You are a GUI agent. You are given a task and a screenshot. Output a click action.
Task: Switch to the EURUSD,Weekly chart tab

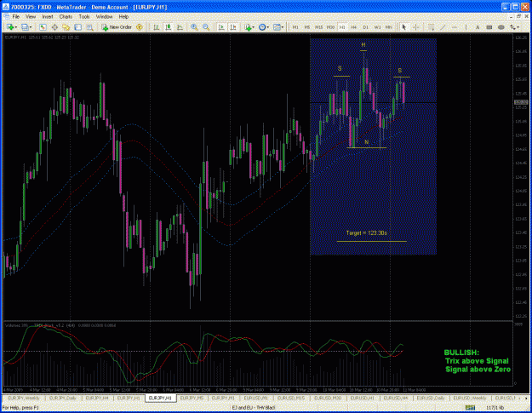(470, 398)
